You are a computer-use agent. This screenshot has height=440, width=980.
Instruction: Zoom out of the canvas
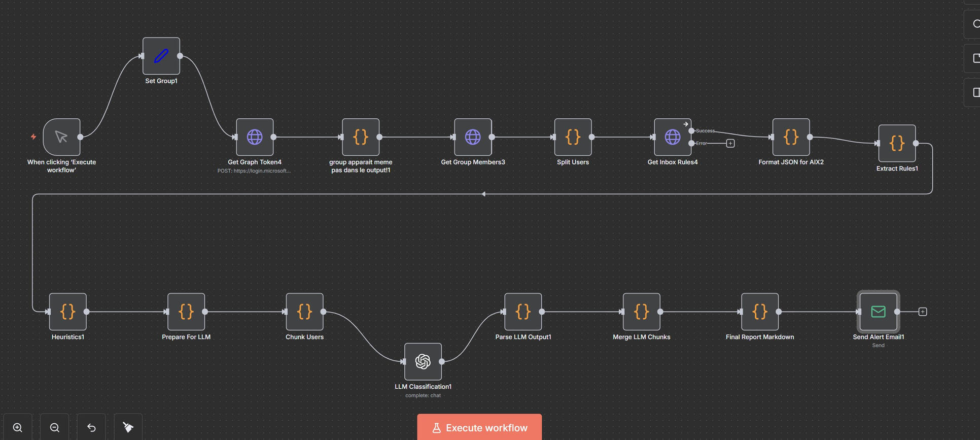coord(55,427)
